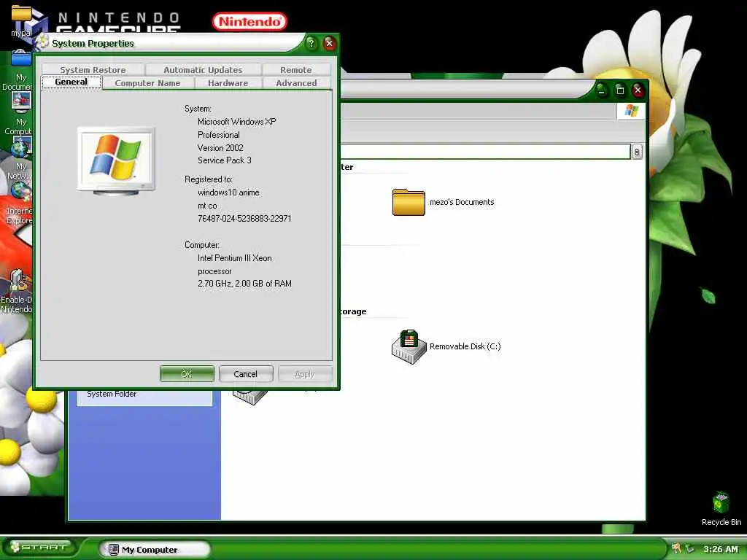The width and height of the screenshot is (747, 560).
Task: Click the second system tray icon
Action: pos(689,548)
